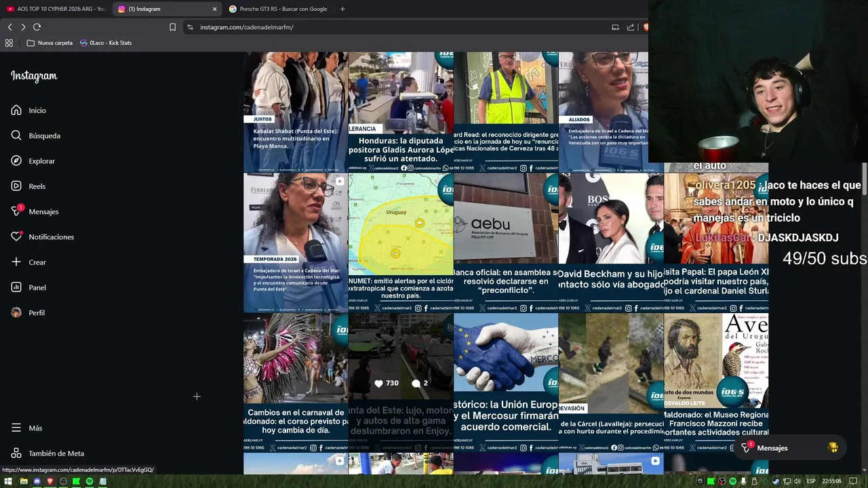Open the Papa León XIV visit post
The height and width of the screenshot is (488, 868).
(716, 243)
